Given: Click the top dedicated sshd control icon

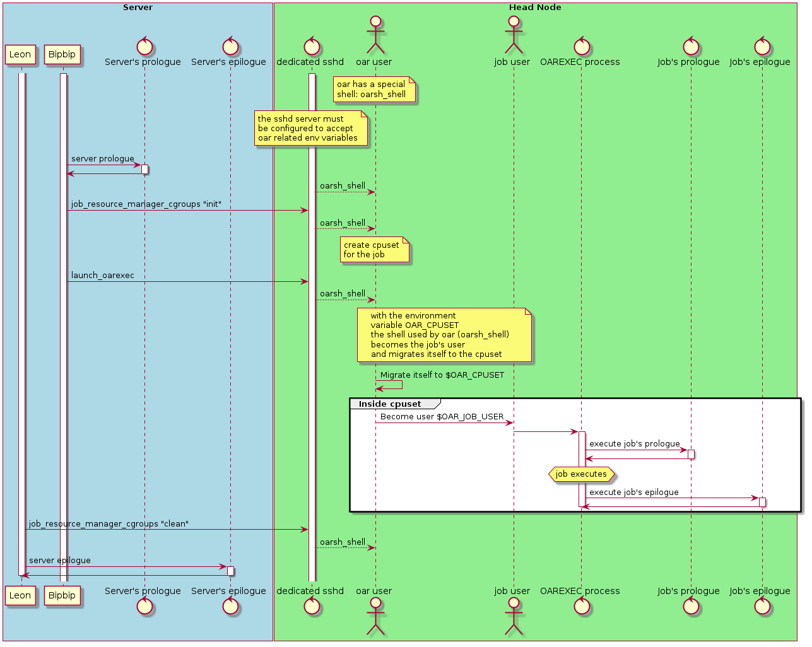Looking at the screenshot, I should coord(312,46).
